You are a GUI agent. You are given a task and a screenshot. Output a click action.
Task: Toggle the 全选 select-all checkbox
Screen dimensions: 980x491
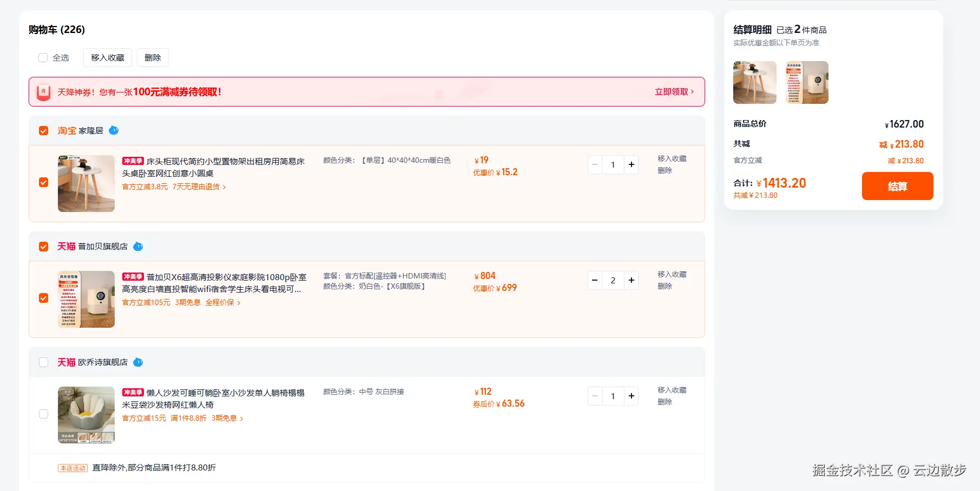click(43, 57)
